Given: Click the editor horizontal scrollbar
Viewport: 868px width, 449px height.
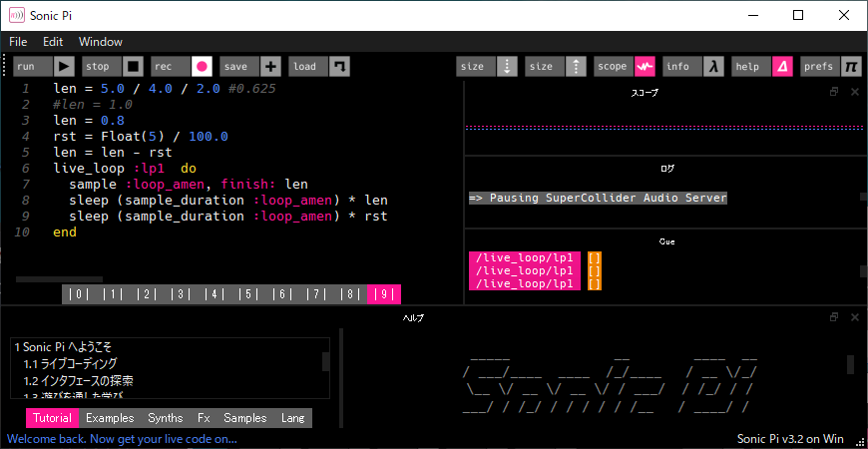Looking at the screenshot, I should click(x=59, y=280).
